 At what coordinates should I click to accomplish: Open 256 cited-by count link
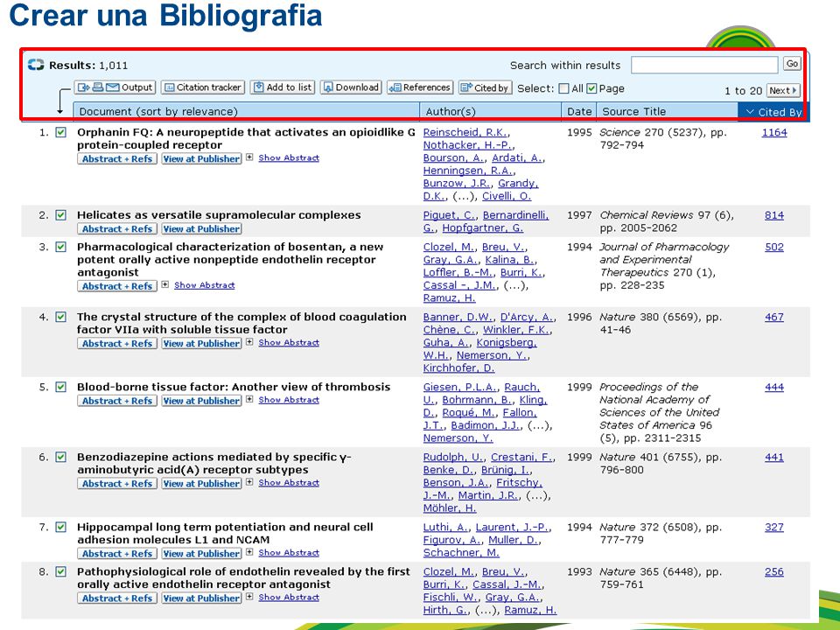pyautogui.click(x=774, y=572)
